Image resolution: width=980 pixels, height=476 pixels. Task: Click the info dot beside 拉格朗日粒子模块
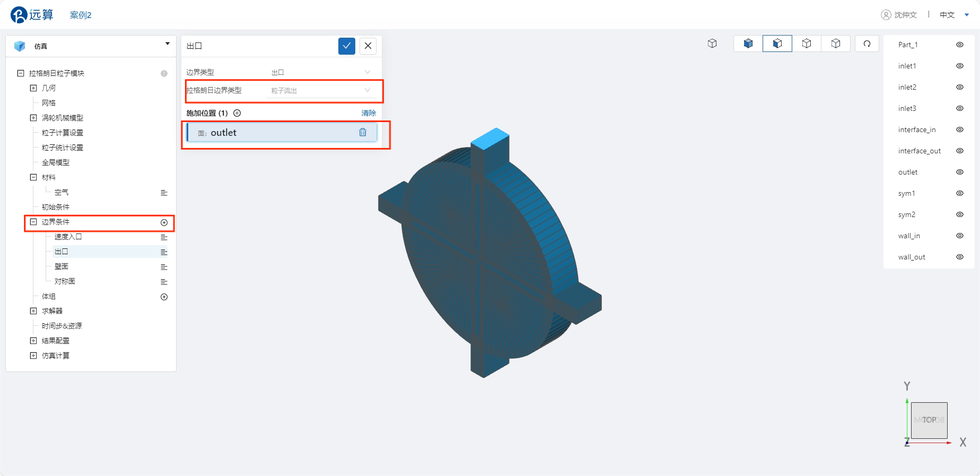click(x=164, y=74)
